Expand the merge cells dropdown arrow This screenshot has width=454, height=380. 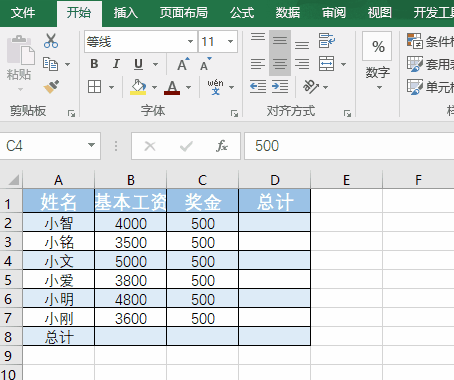click(x=343, y=64)
